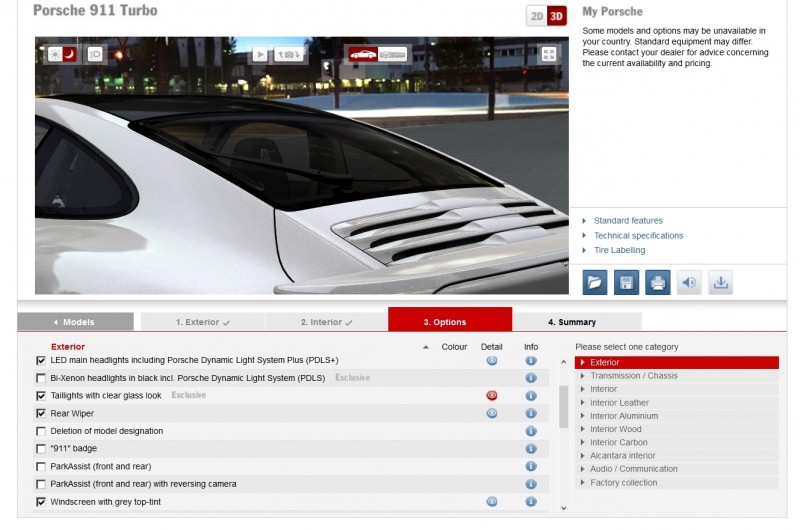800x530 pixels.
Task: Click the 3D car preview image
Action: click(302, 165)
